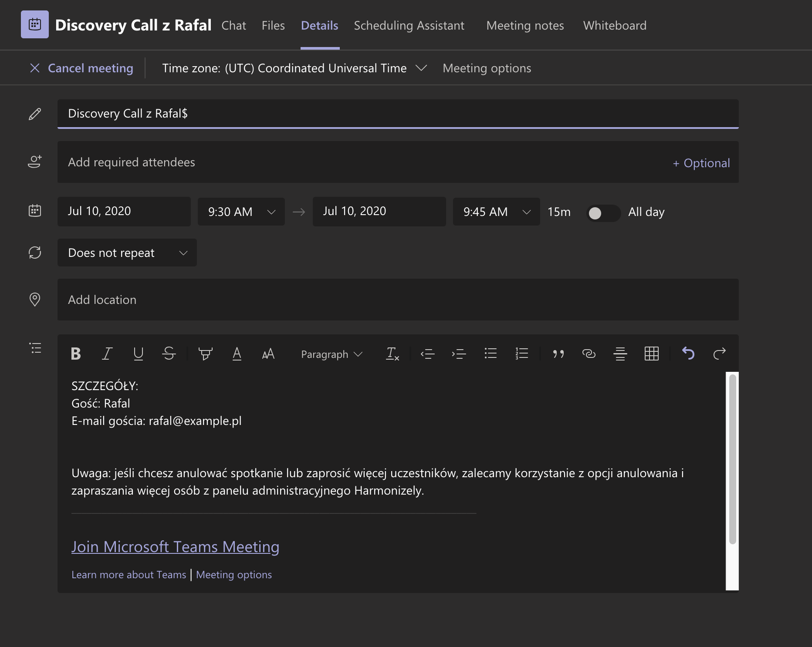Apply Italic formatting
This screenshot has height=647, width=812.
(107, 354)
